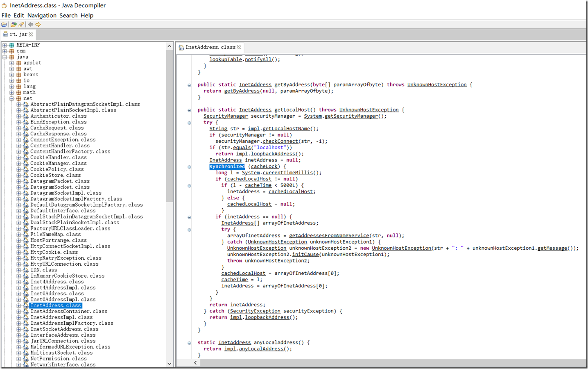588x369 pixels.
Task: Click the lang package icon
Action: tap(19, 87)
